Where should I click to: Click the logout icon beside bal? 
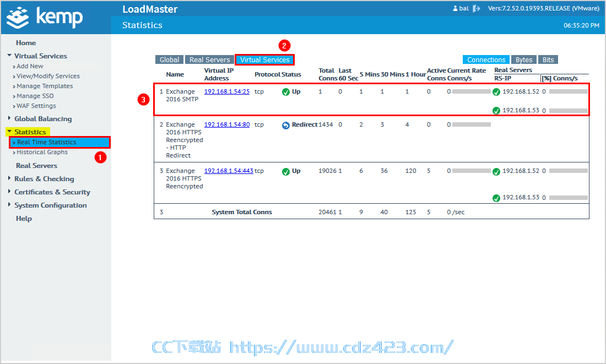click(476, 8)
